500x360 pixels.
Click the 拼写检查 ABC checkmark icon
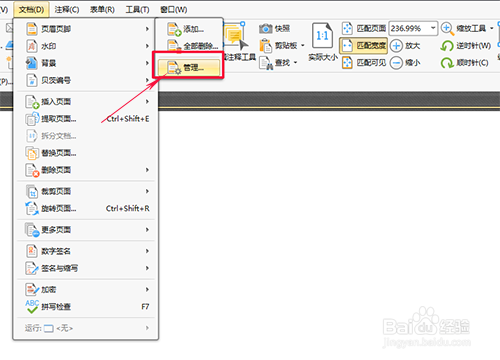coord(32,306)
